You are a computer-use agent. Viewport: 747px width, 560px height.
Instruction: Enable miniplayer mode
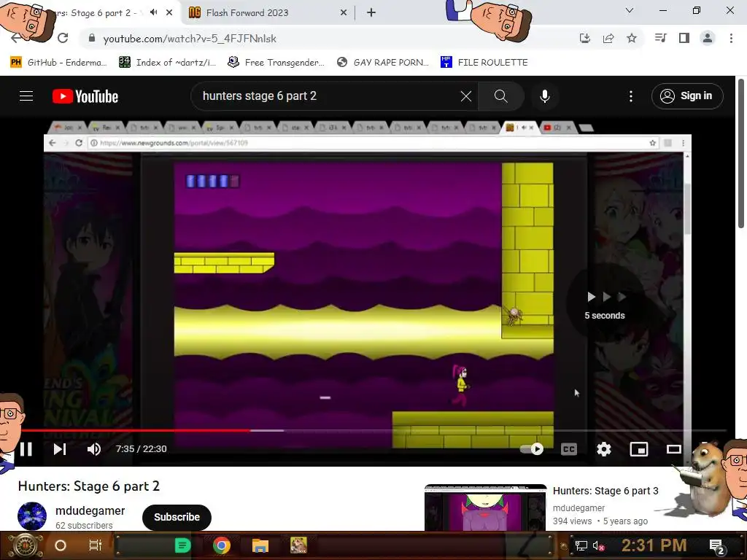pyautogui.click(x=639, y=449)
